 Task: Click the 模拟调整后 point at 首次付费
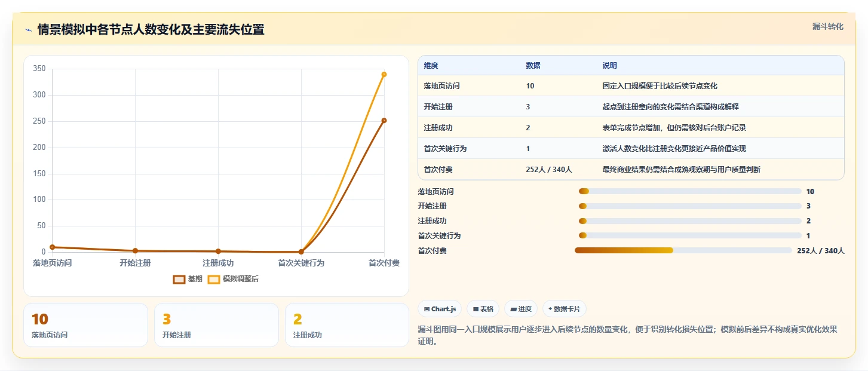tap(384, 74)
